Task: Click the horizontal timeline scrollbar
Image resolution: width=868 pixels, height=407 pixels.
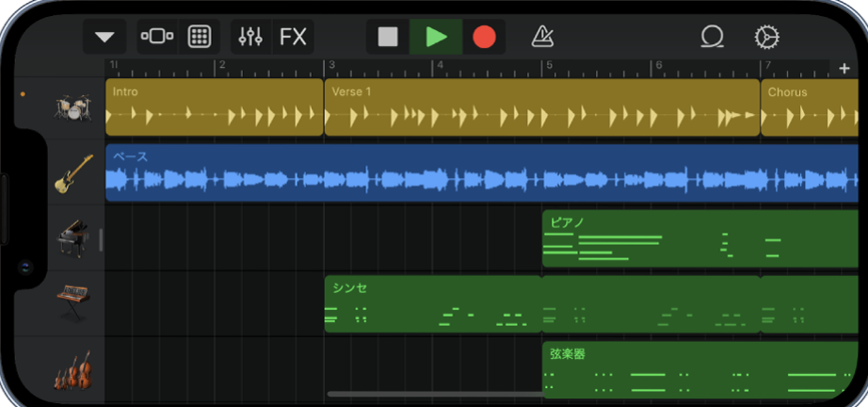Action: pos(433,394)
